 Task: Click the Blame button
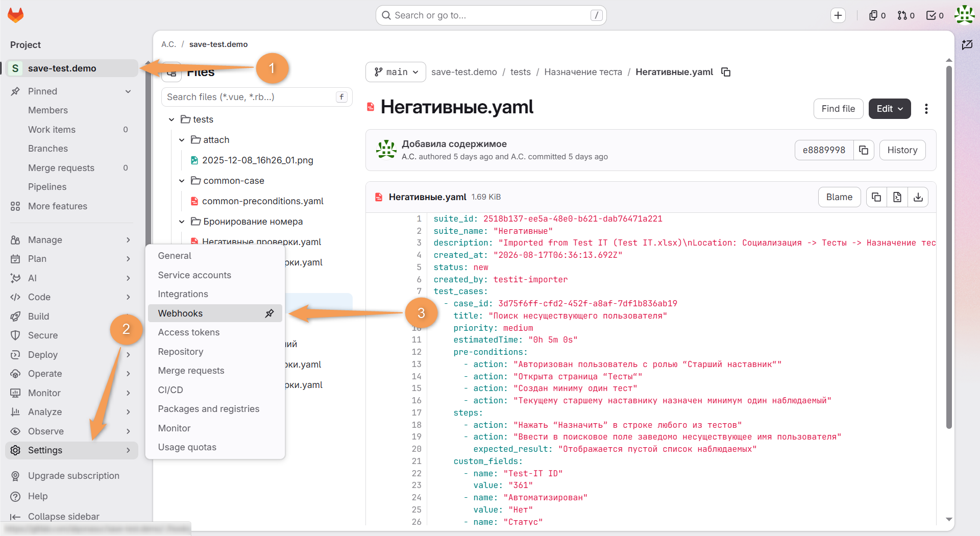click(839, 197)
